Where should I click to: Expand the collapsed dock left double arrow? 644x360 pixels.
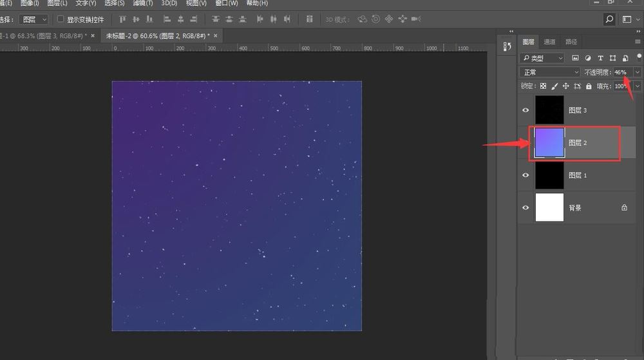(x=511, y=31)
